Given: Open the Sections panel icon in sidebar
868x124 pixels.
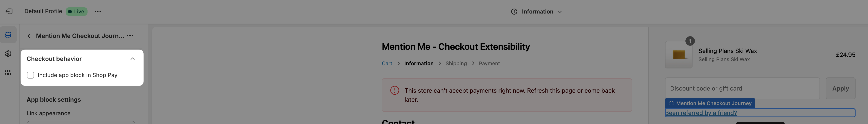Looking at the screenshot, I should (x=8, y=35).
